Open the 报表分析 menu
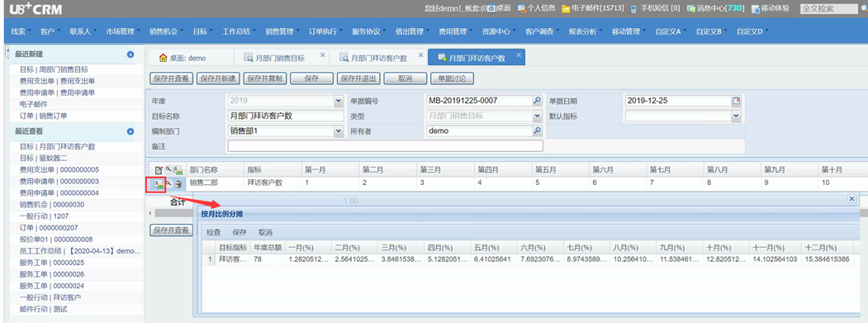The width and height of the screenshot is (868, 323). click(x=585, y=31)
